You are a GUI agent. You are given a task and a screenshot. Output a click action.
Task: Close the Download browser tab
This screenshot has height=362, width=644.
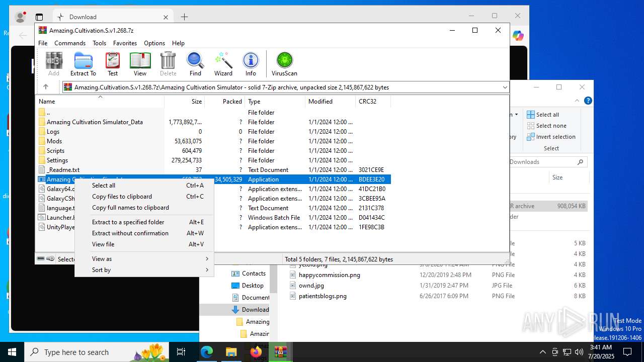[x=166, y=17]
